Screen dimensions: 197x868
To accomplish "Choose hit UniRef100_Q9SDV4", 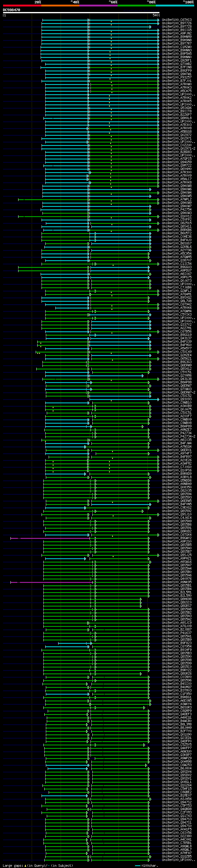I will [x=177, y=772].
